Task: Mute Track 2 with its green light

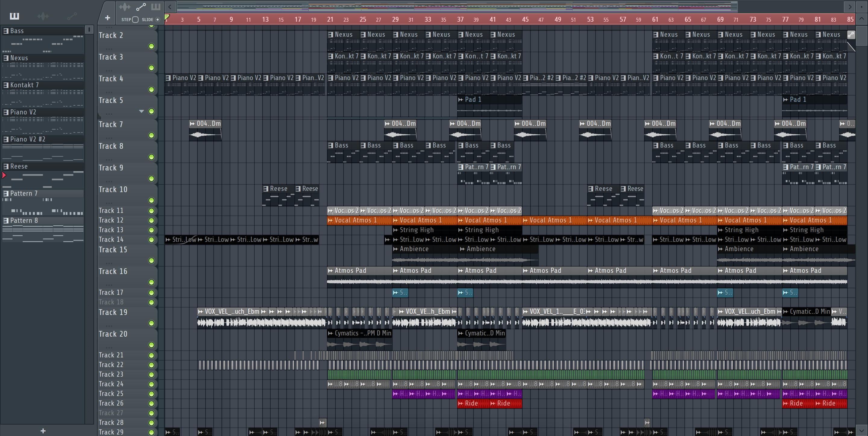Action: (x=151, y=46)
